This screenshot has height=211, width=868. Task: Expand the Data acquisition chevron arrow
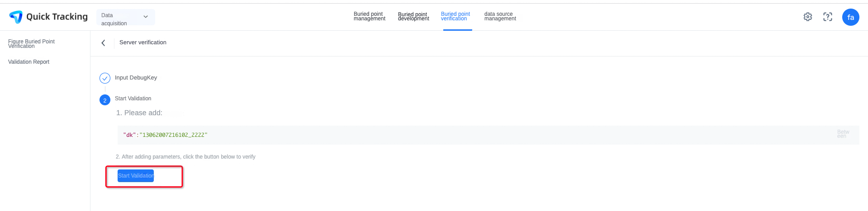(146, 17)
